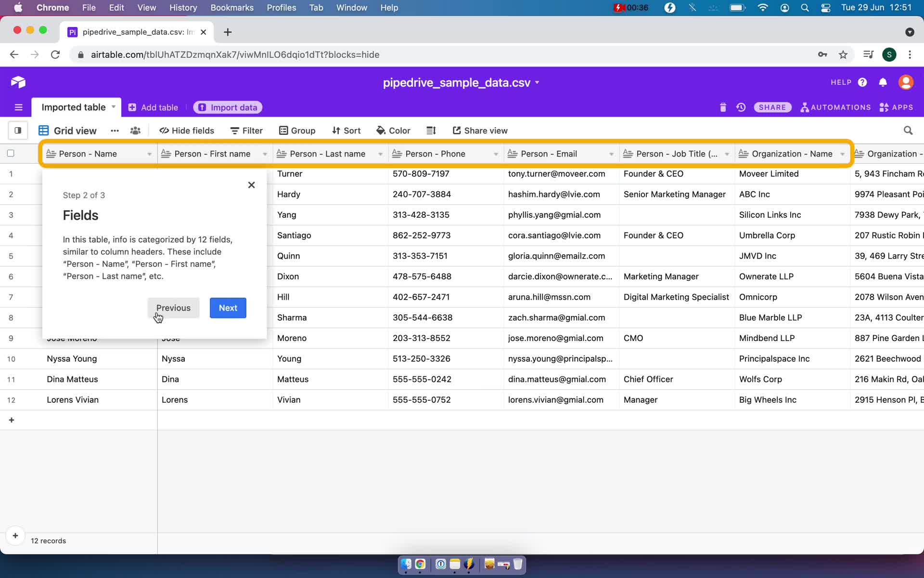The height and width of the screenshot is (578, 924).
Task: Click the browser reload icon
Action: 55,55
